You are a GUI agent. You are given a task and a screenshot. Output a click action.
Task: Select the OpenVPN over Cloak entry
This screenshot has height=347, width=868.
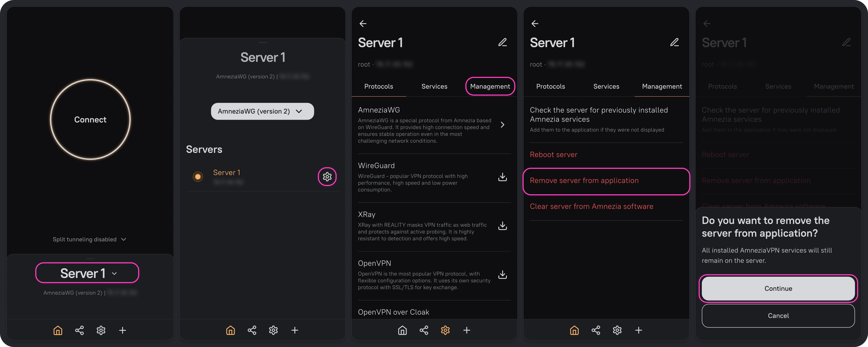coord(394,312)
